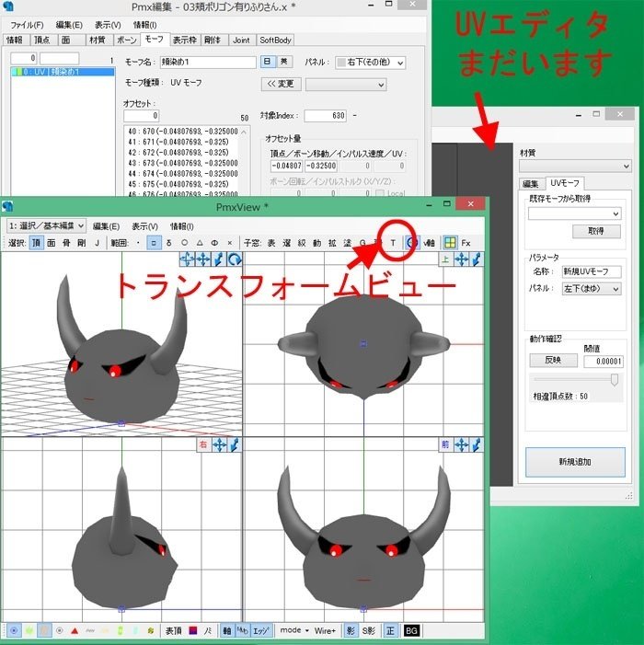Toggle 日 Japanese name button
Screen dimensions: 644x645
pos(268,62)
